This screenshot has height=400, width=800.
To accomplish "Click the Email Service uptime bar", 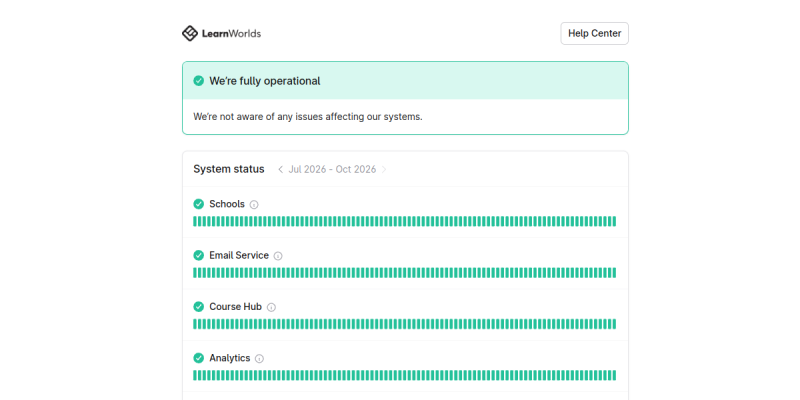I will click(405, 273).
